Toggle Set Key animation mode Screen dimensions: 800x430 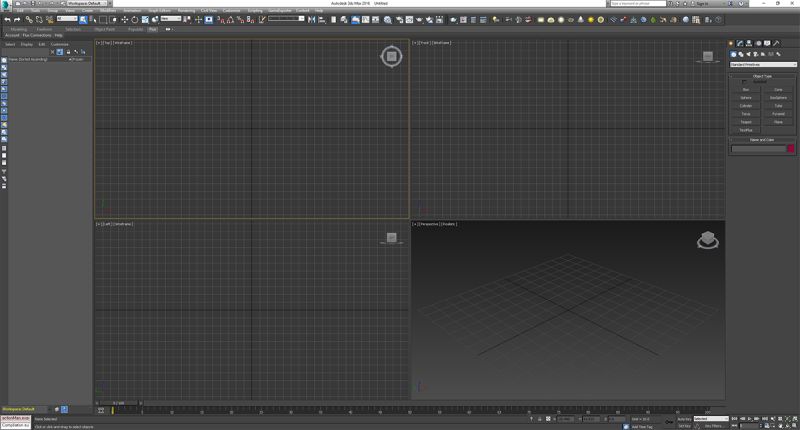(x=684, y=426)
